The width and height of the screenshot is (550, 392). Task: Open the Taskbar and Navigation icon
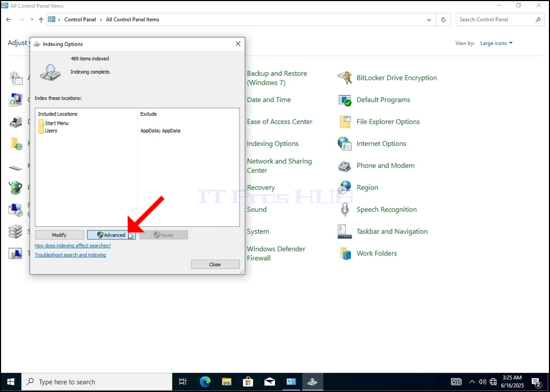(x=345, y=232)
